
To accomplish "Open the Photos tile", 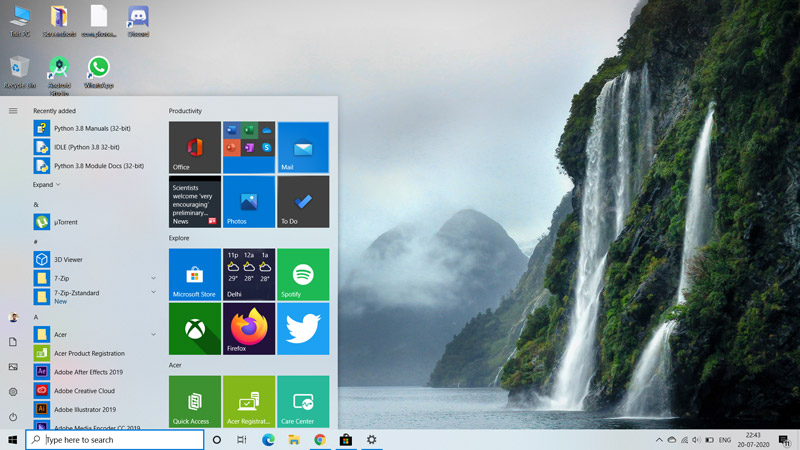I will point(249,202).
